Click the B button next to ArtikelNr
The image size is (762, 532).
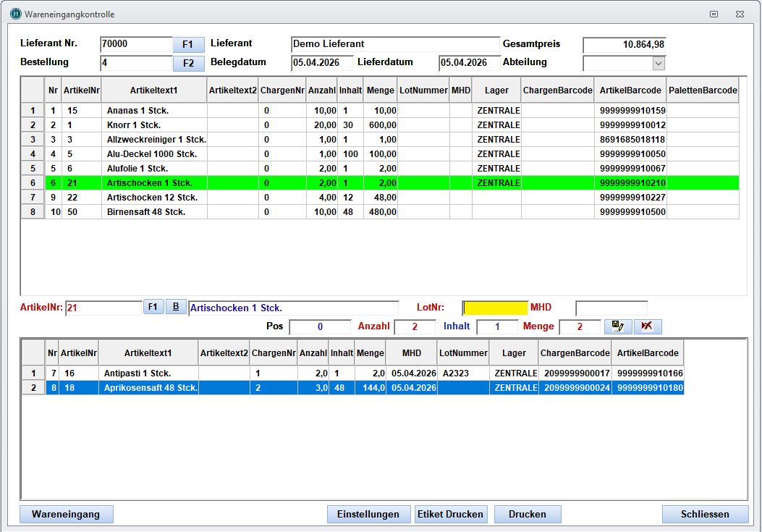pos(176,307)
